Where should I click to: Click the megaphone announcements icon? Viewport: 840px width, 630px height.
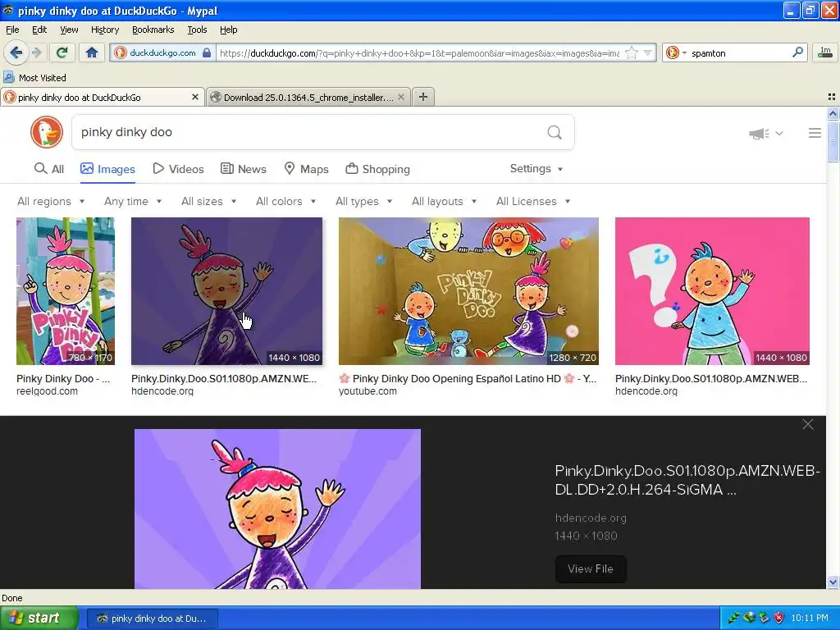pyautogui.click(x=759, y=134)
